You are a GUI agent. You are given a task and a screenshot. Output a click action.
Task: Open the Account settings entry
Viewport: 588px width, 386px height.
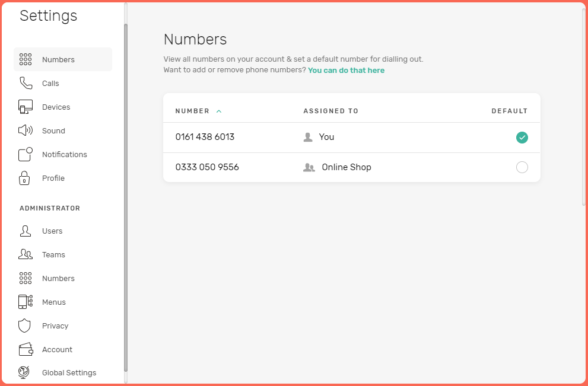25,349
